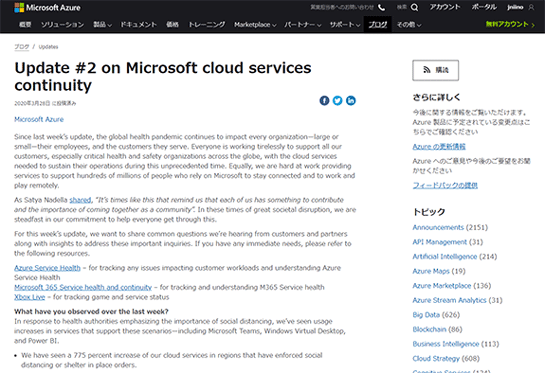Open the Azure Marketplace topic
This screenshot has height=373, width=545.
coord(442,286)
